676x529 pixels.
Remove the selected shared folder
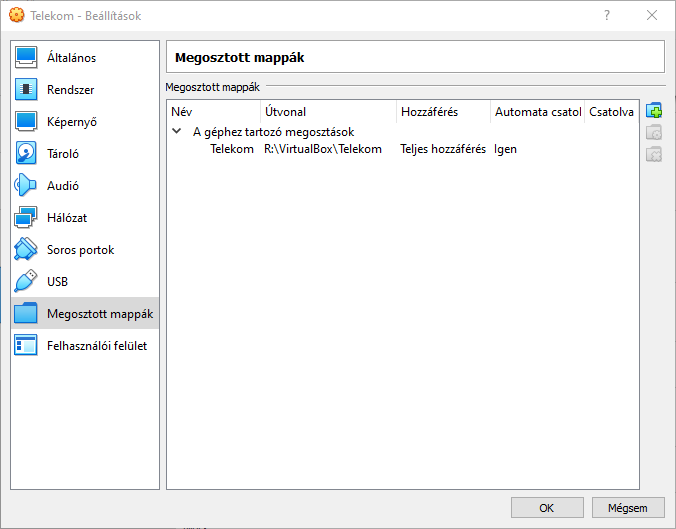pos(654,154)
